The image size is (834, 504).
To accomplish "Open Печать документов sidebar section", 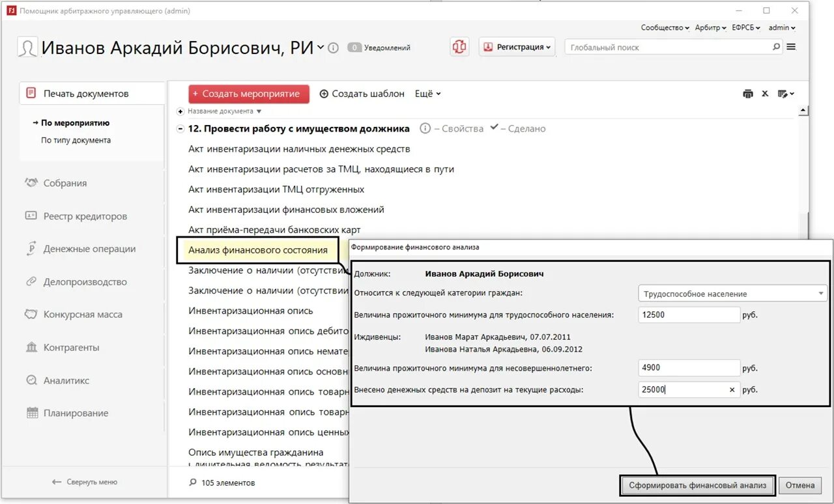I will [92, 93].
